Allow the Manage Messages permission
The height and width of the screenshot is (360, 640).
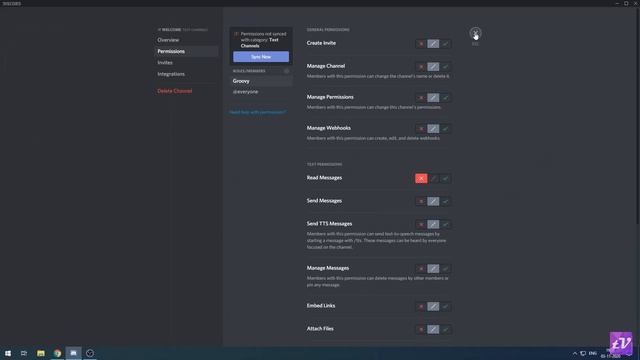pos(445,269)
